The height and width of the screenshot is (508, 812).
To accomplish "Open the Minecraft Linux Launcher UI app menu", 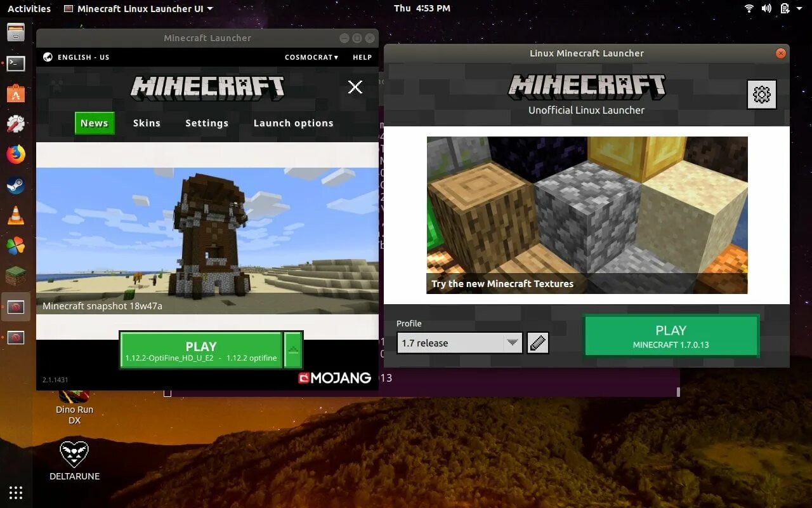I will pos(138,8).
